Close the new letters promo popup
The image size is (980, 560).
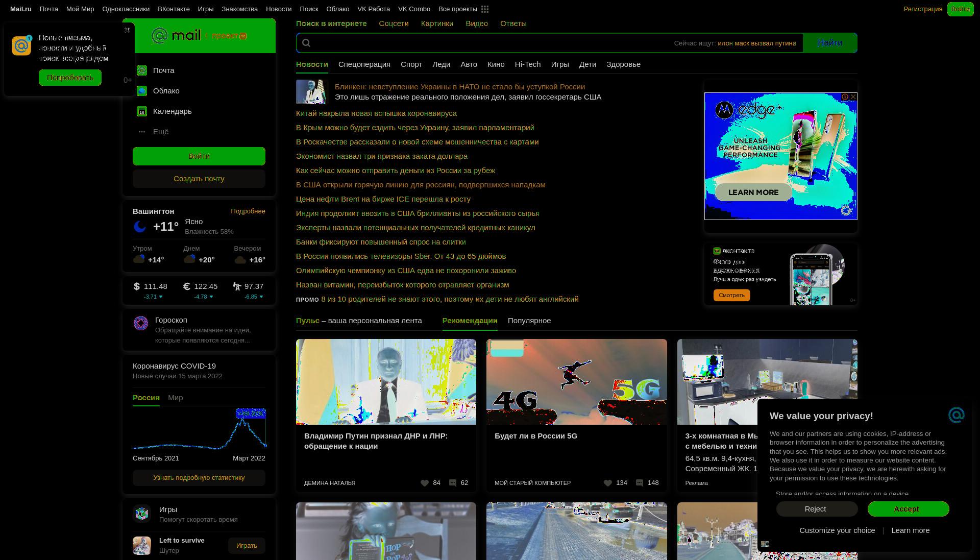127,30
